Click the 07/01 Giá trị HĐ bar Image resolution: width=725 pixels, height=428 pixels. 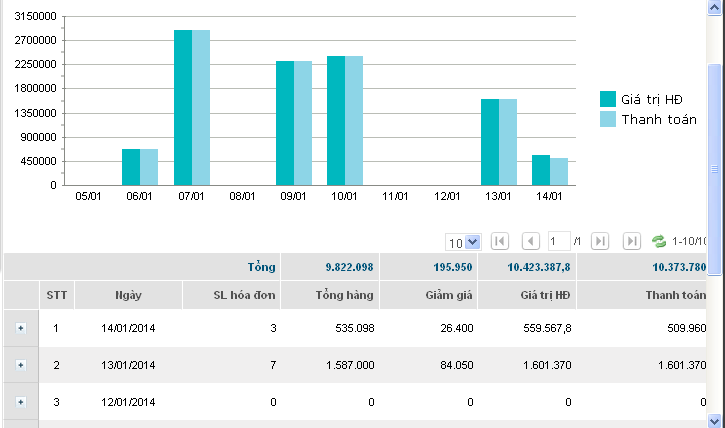183,107
